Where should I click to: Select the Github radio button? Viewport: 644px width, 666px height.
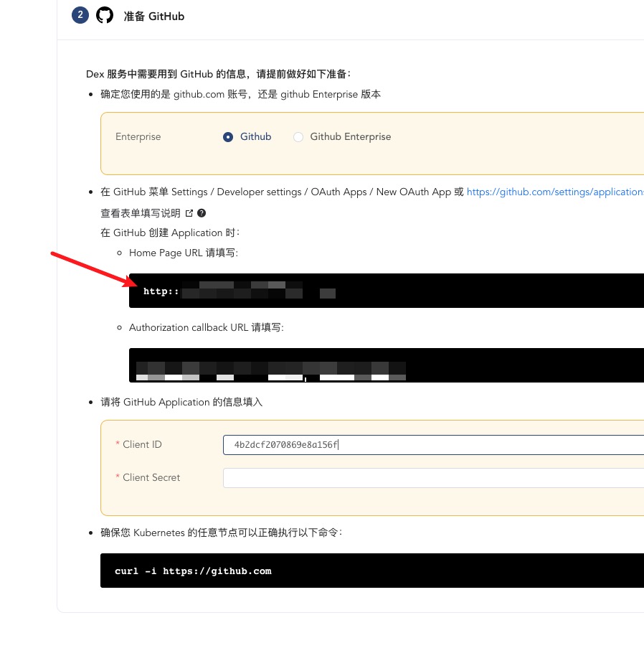tap(228, 137)
